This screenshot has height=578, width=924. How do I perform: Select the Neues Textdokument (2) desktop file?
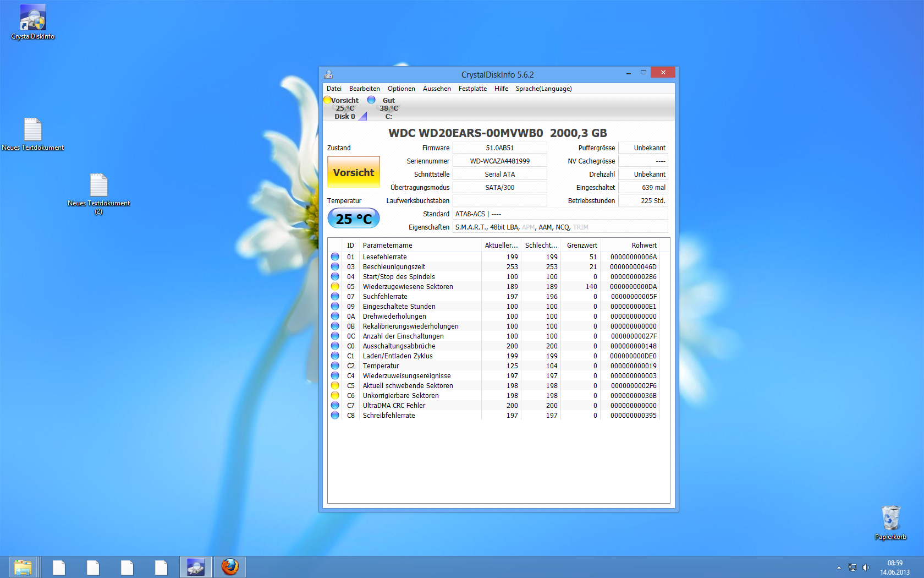[x=99, y=193]
